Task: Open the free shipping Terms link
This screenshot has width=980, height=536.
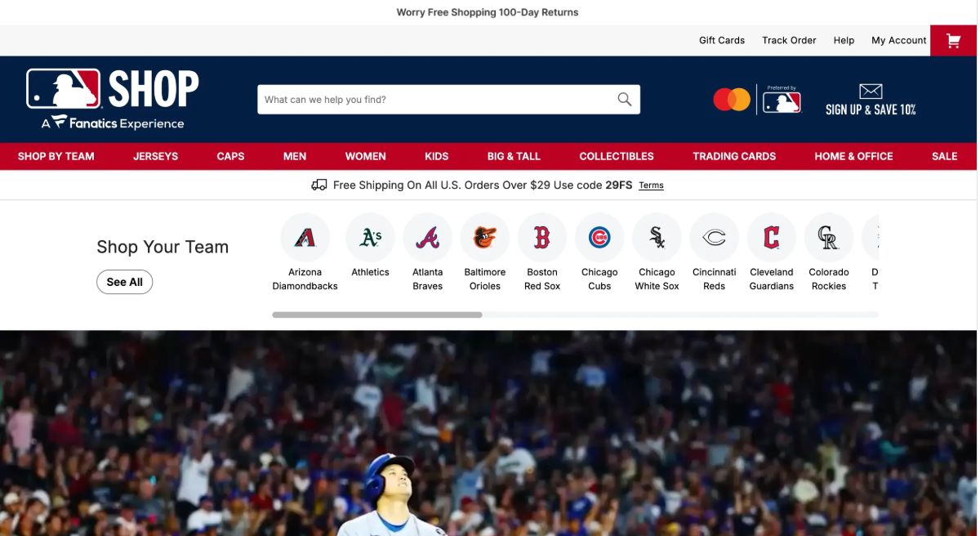Action: point(651,185)
